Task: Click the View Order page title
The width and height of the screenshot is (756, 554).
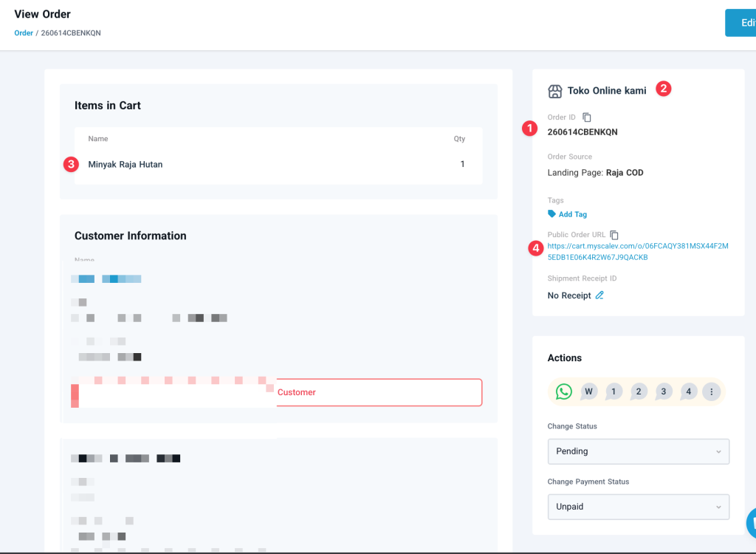Action: pyautogui.click(x=42, y=14)
